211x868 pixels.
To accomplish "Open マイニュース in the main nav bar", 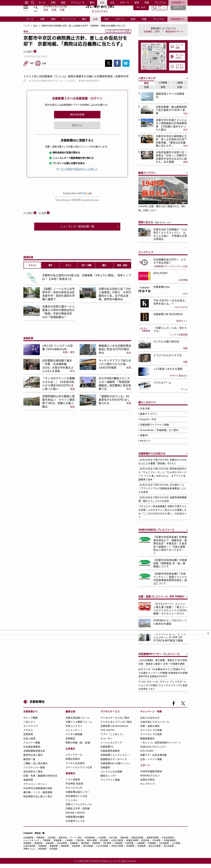I will click(69, 19).
